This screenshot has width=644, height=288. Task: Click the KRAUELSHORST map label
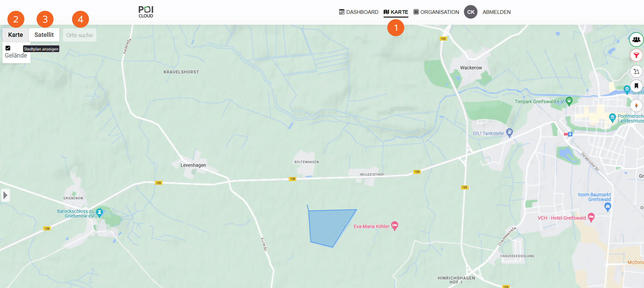click(181, 72)
